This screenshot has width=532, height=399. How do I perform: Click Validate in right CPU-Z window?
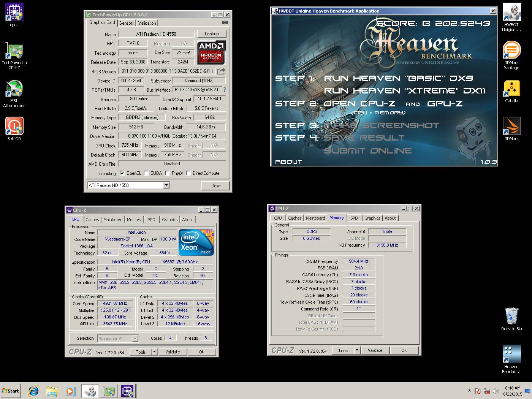pos(375,350)
